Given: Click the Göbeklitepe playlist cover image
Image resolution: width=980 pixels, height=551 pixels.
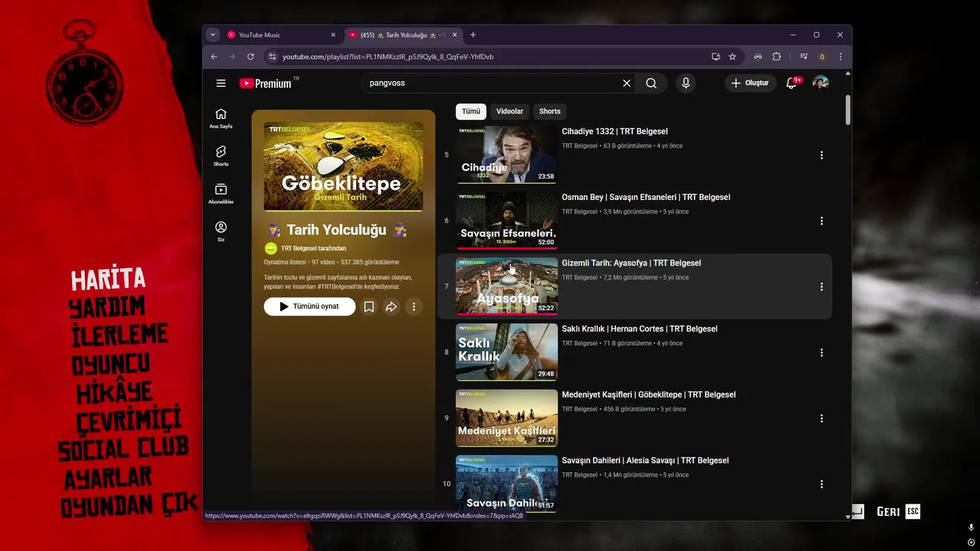Looking at the screenshot, I should point(344,166).
